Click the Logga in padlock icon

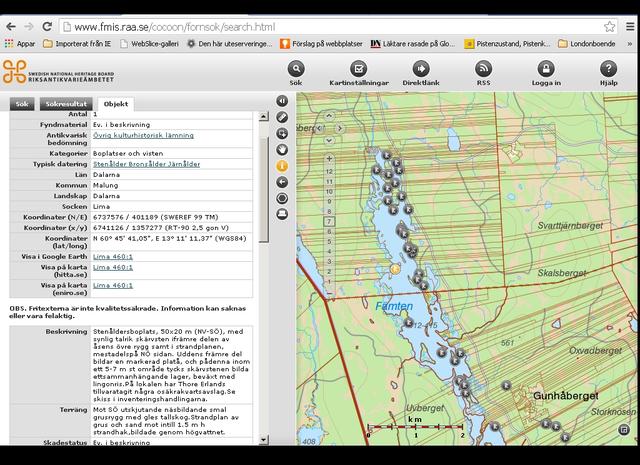[x=545, y=68]
